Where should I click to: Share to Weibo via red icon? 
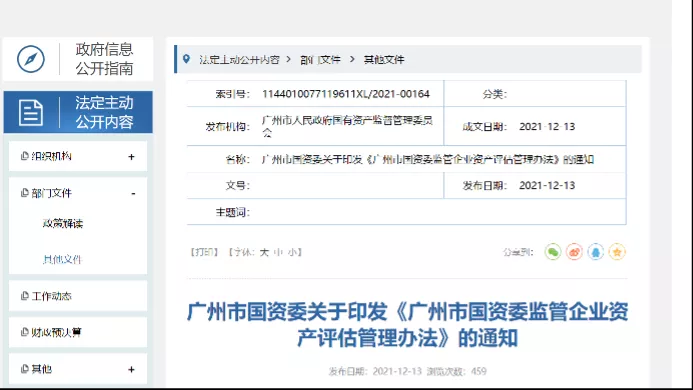574,252
